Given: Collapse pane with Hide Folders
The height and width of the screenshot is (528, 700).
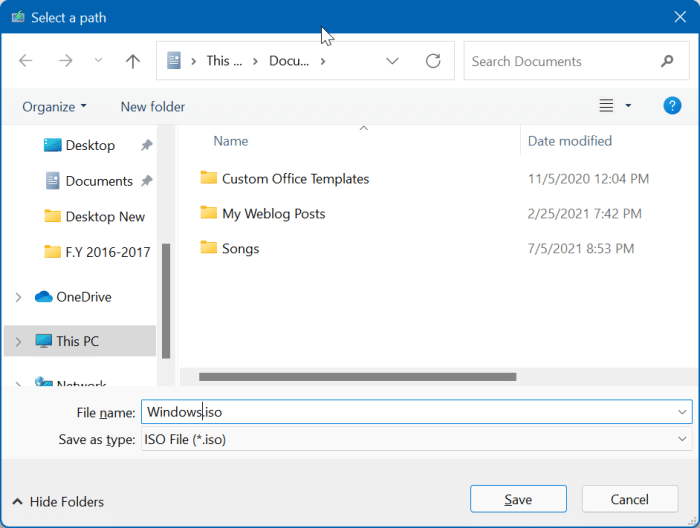Looking at the screenshot, I should [x=58, y=502].
